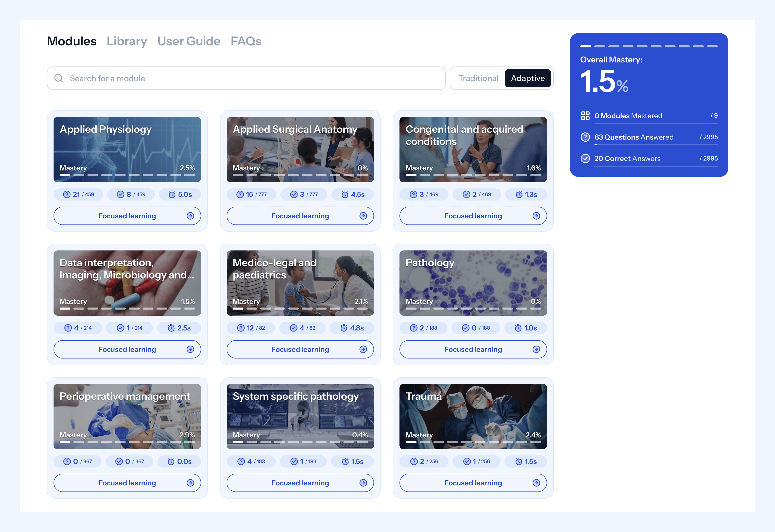
Task: Click Medico-legal correct answers check icon
Action: [x=293, y=328]
